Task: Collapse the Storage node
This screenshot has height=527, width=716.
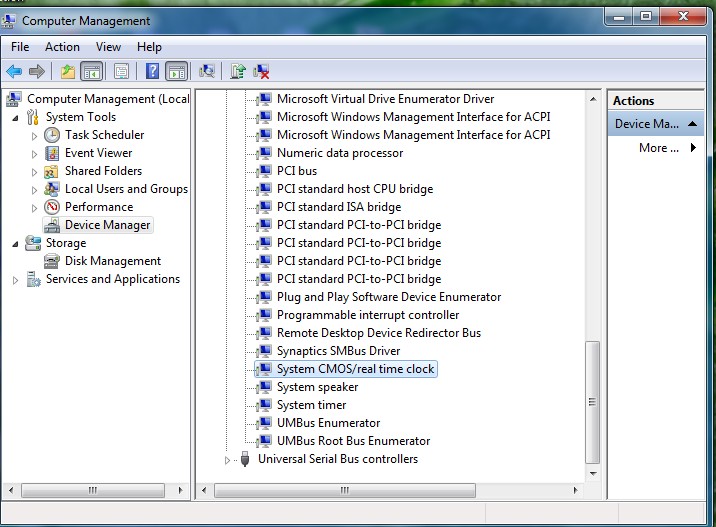Action: (16, 244)
